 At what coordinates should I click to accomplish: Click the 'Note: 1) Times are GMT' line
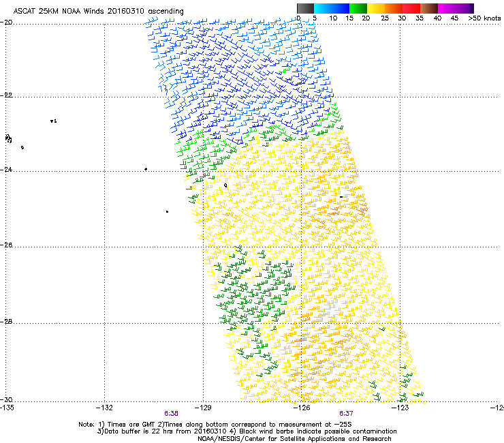(215, 425)
